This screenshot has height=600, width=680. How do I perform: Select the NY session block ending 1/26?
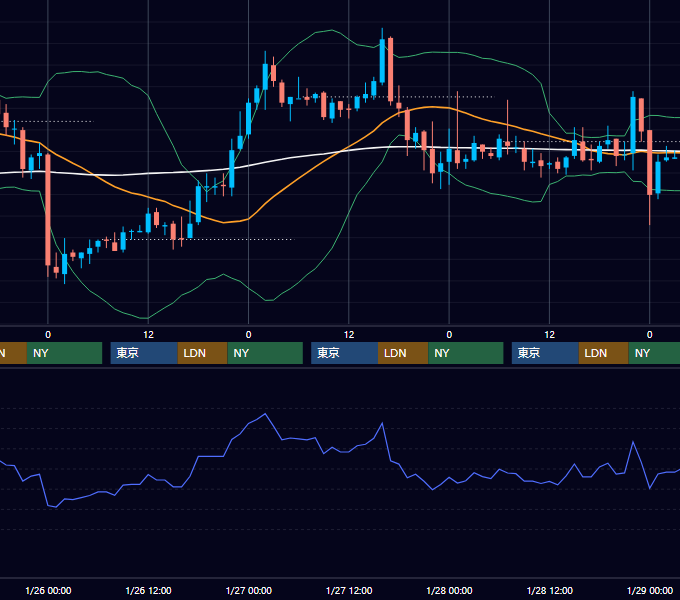tap(64, 353)
